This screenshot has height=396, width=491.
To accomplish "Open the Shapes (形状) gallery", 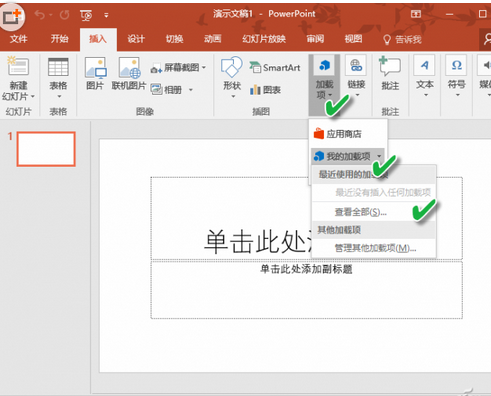I will pos(231,67).
